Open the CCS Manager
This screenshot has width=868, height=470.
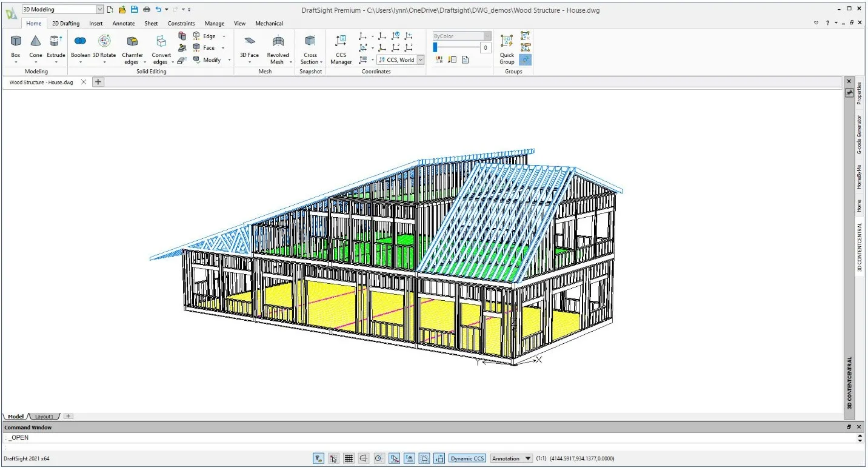click(341, 49)
